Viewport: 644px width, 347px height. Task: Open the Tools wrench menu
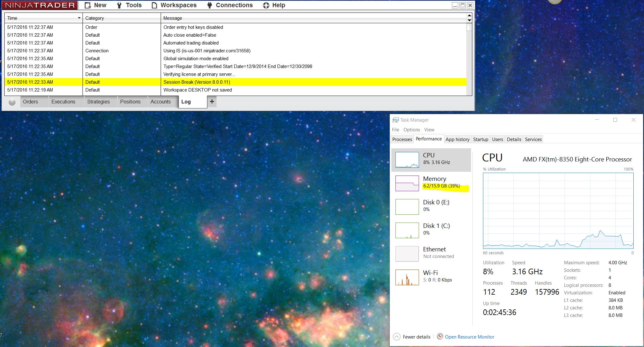coord(119,5)
